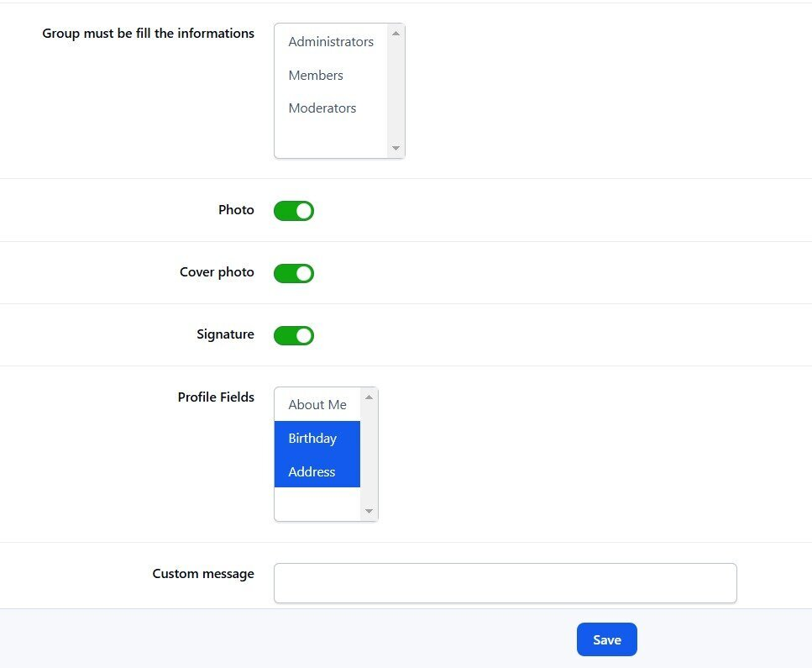Select About Me in Profile Fields
The image size is (812, 668).
317,405
